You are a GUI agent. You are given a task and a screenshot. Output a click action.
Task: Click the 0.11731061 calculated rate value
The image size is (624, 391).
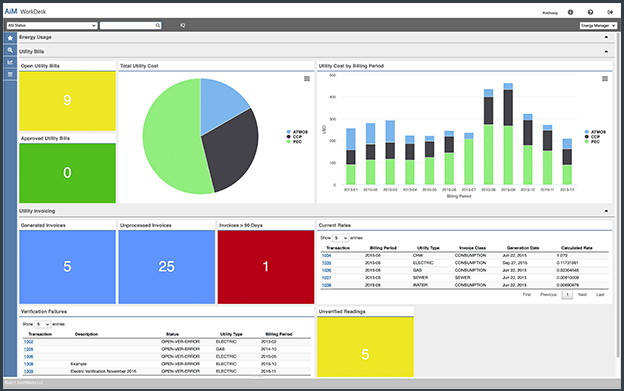pos(567,263)
